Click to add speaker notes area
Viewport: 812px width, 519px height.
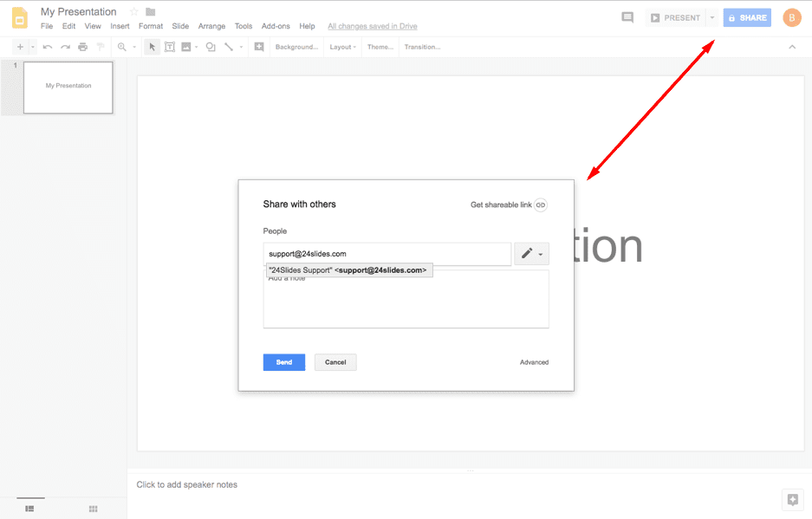[187, 485]
